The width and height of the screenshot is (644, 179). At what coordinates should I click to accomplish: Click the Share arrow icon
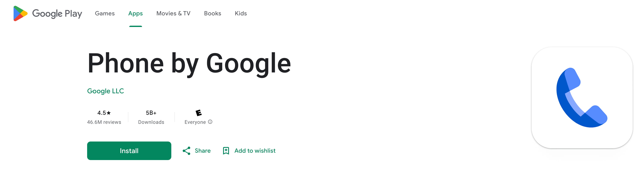pyautogui.click(x=186, y=151)
